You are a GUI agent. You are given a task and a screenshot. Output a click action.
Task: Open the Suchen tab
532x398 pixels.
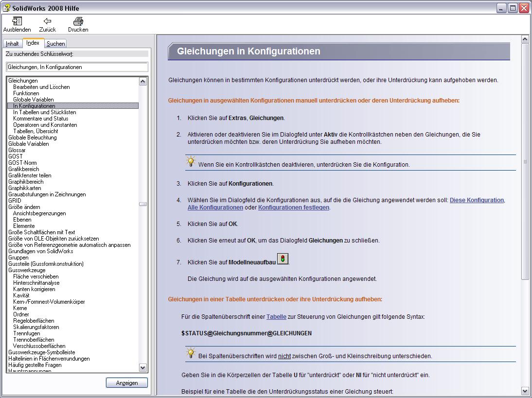55,44
